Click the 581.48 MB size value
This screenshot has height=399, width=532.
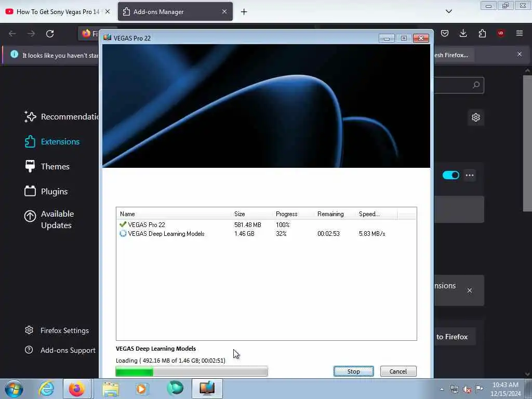[x=248, y=224]
